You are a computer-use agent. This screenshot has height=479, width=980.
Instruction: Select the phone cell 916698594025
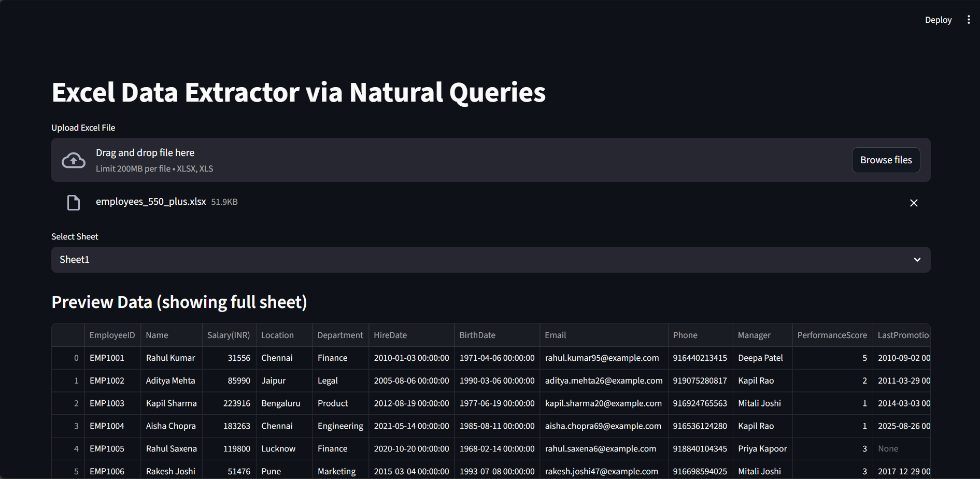[x=700, y=471]
